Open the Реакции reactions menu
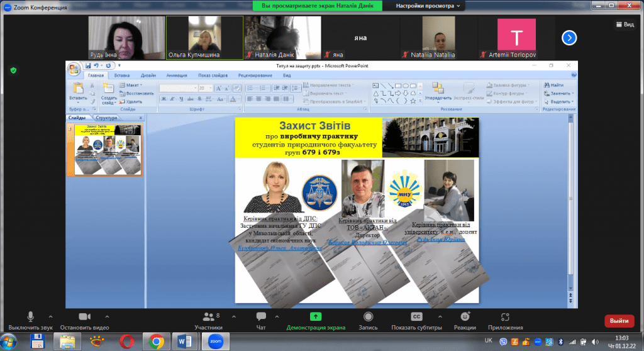Viewport: 644px width, 351px height. point(465,320)
